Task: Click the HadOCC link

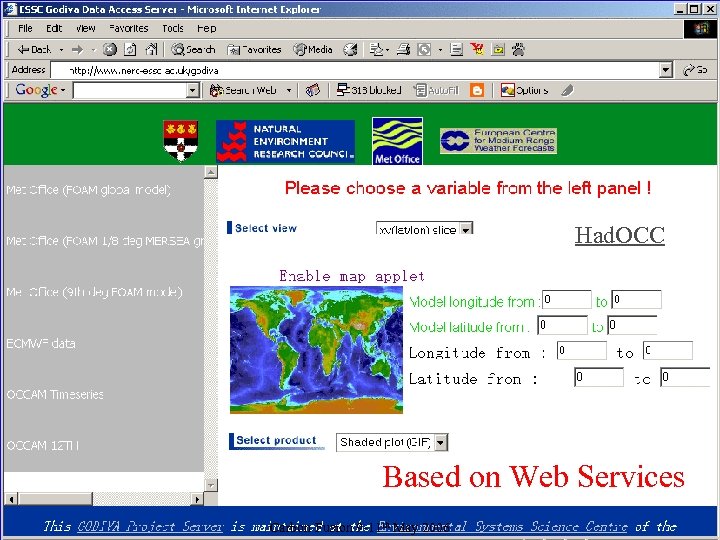Action: tap(619, 235)
